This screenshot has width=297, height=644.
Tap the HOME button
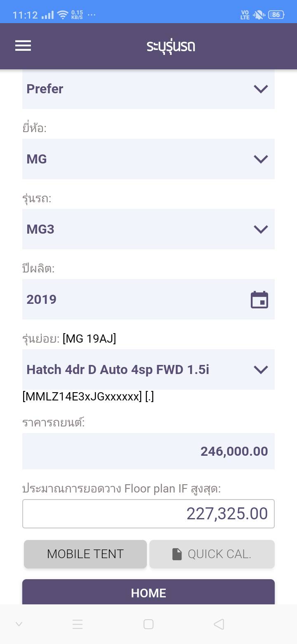pyautogui.click(x=148, y=593)
